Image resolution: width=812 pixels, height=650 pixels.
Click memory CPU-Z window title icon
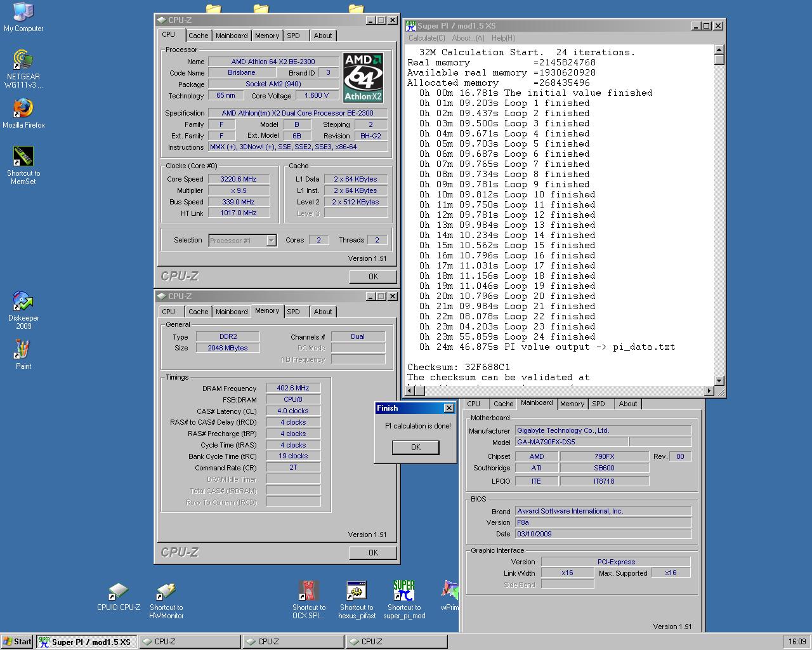click(162, 296)
